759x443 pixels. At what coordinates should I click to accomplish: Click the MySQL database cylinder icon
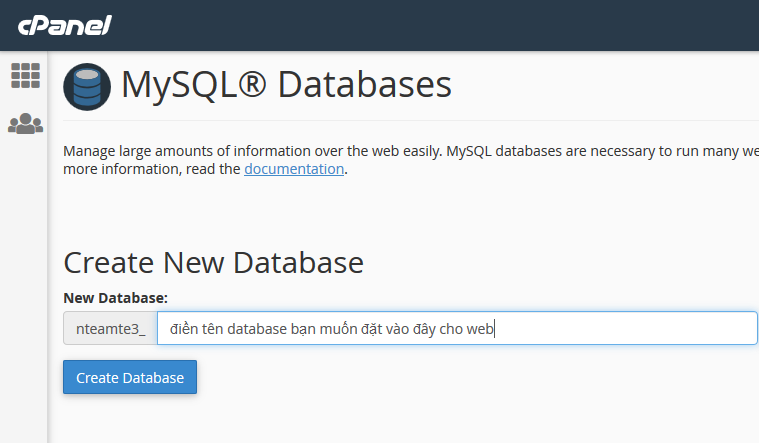point(87,87)
